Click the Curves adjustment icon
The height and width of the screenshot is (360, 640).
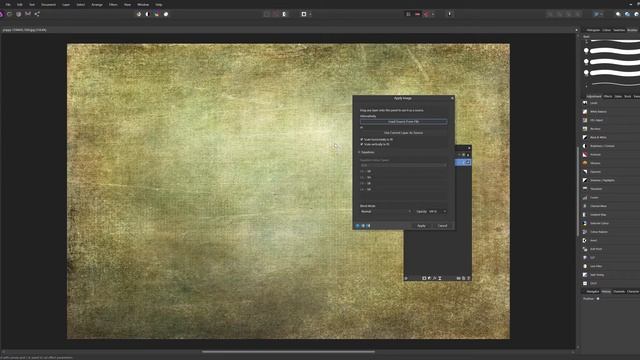(x=585, y=197)
